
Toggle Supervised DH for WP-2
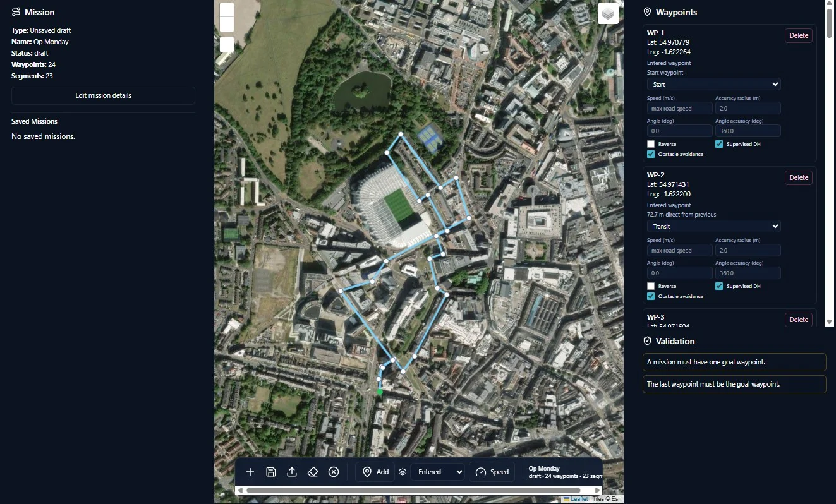click(x=719, y=286)
